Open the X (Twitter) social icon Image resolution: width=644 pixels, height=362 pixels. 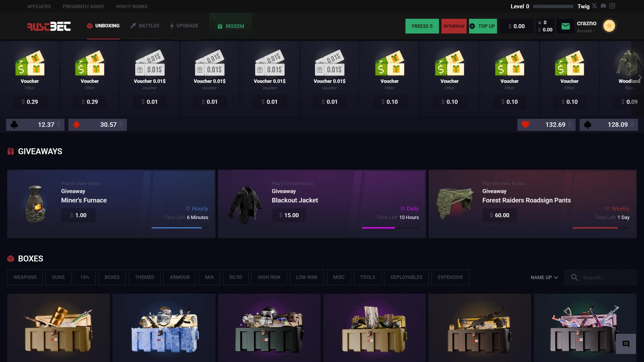click(x=595, y=6)
